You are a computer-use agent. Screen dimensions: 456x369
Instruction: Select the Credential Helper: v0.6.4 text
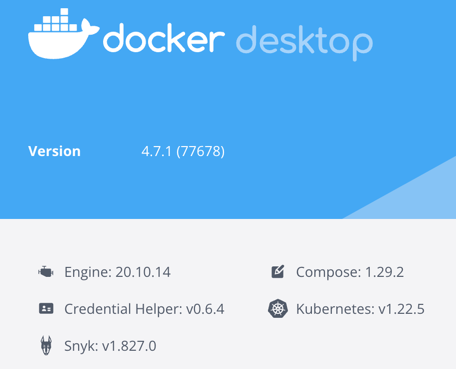pyautogui.click(x=144, y=309)
